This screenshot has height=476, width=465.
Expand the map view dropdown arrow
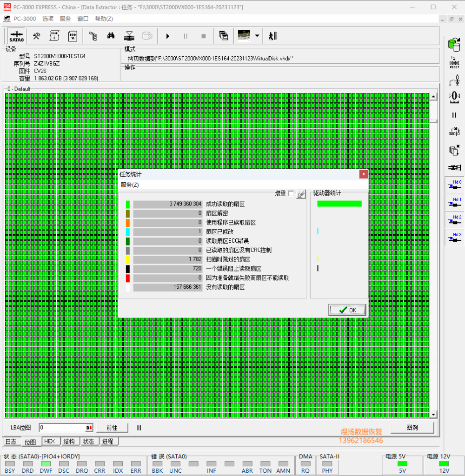[x=257, y=35]
